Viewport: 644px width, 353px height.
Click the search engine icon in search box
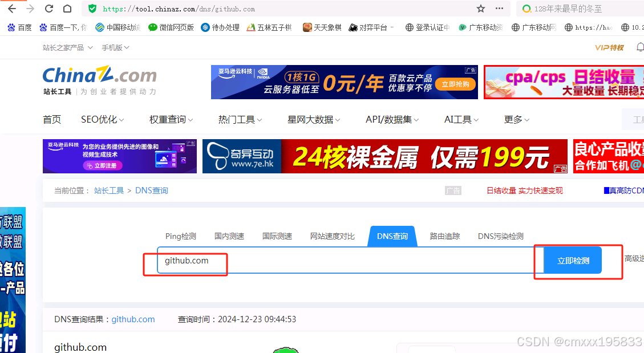[526, 9]
